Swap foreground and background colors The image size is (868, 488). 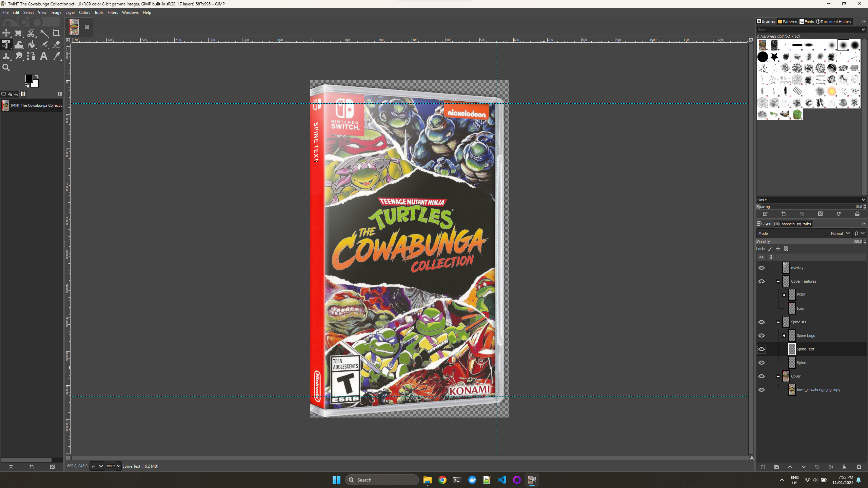click(x=37, y=77)
